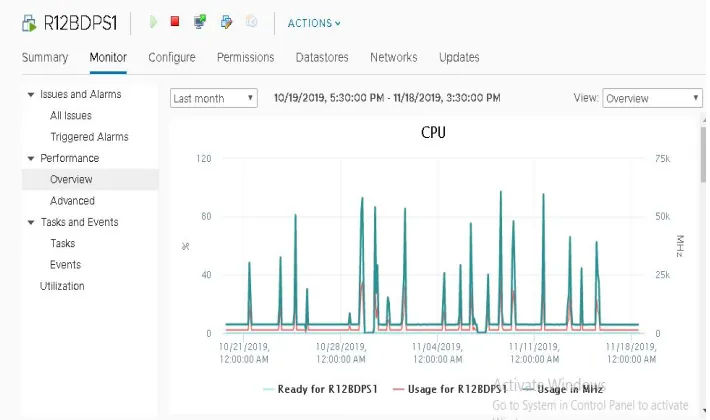Open the Updates tab

pos(459,57)
